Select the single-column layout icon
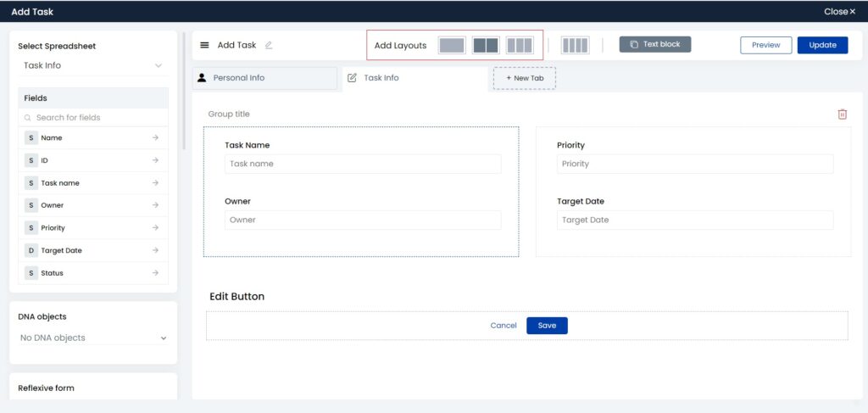 pos(452,46)
